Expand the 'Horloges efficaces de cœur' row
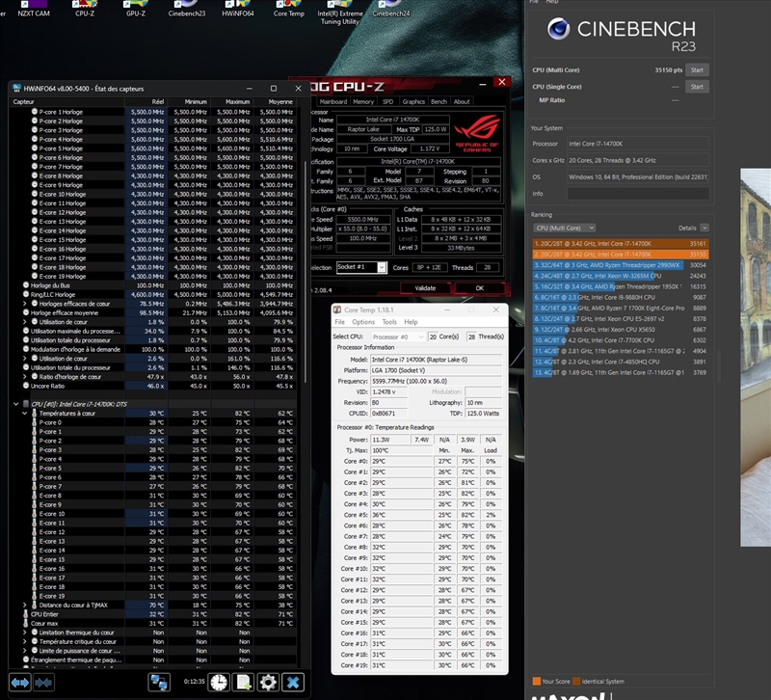Image resolution: width=771 pixels, height=700 pixels. tap(25, 303)
